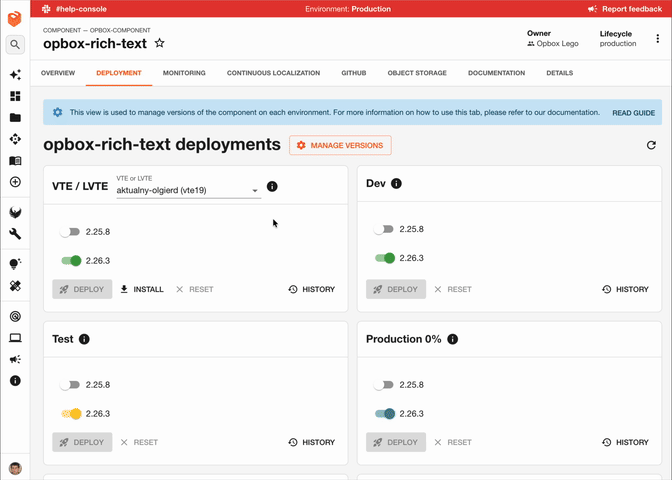Open the info circle sidebar icon

click(15, 381)
